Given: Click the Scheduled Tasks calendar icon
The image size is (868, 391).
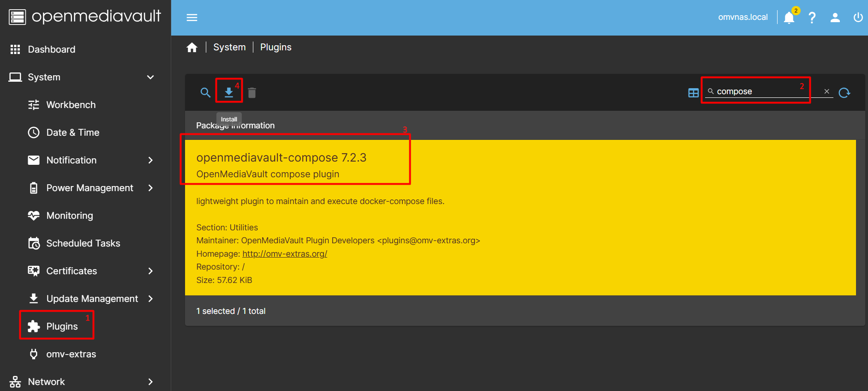Looking at the screenshot, I should 34,243.
